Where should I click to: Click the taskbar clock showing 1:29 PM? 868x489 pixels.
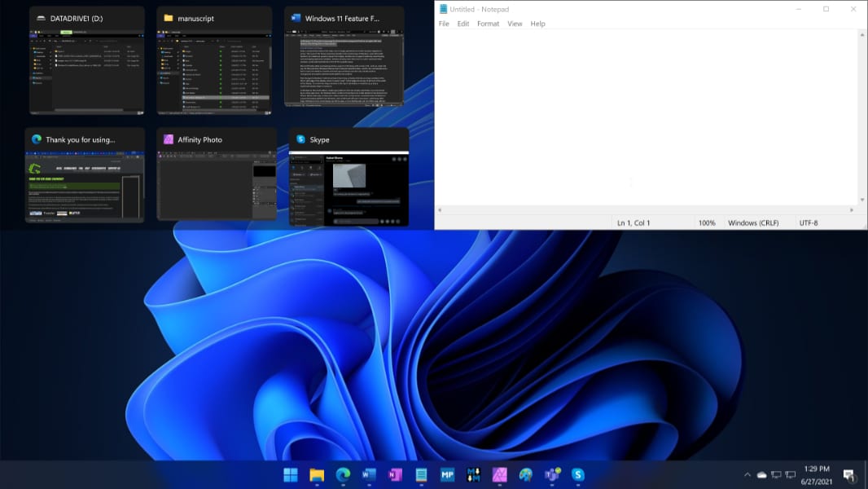[816, 474]
